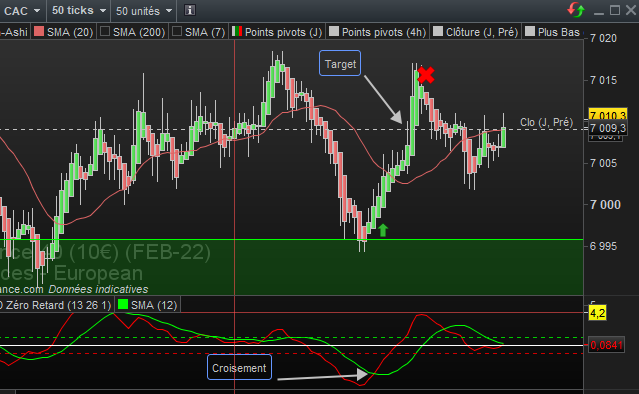Viewport: 639px width, 394px height.
Task: Click the Croisement annotation label
Action: tap(239, 368)
